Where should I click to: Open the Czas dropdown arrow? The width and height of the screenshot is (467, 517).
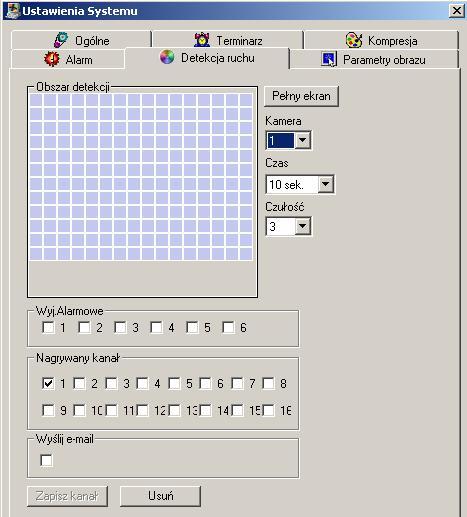click(325, 184)
